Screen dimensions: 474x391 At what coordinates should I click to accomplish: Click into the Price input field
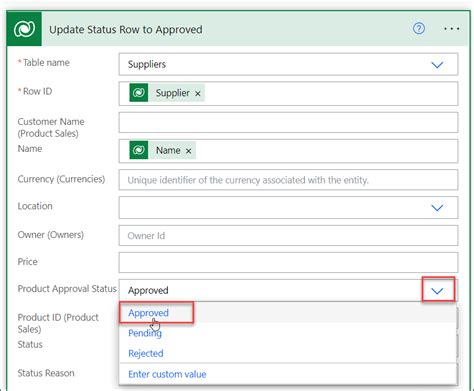click(288, 262)
